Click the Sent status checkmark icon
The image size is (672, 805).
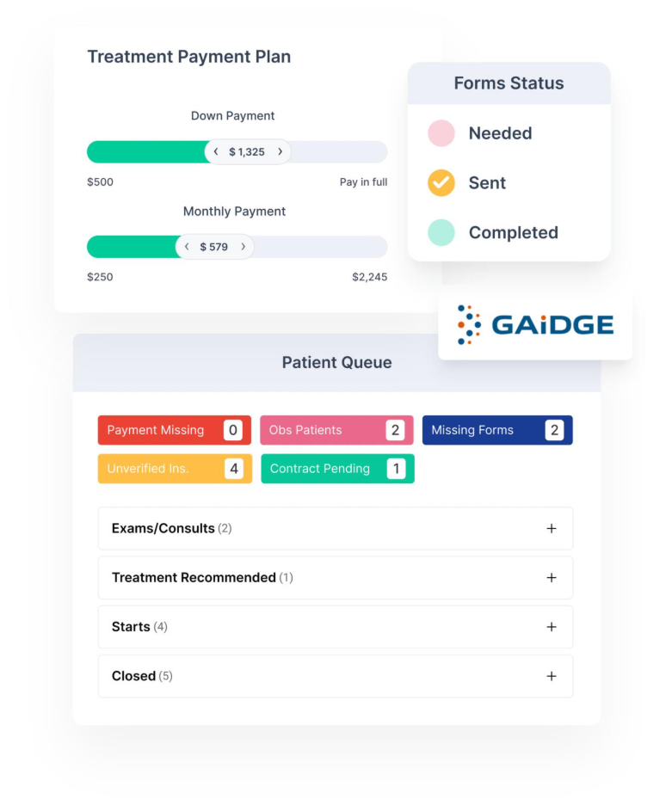(x=441, y=182)
